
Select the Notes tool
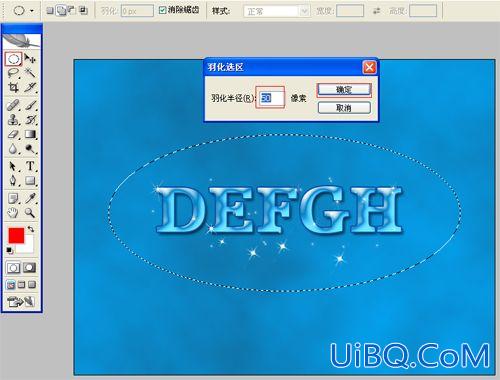[x=13, y=199]
